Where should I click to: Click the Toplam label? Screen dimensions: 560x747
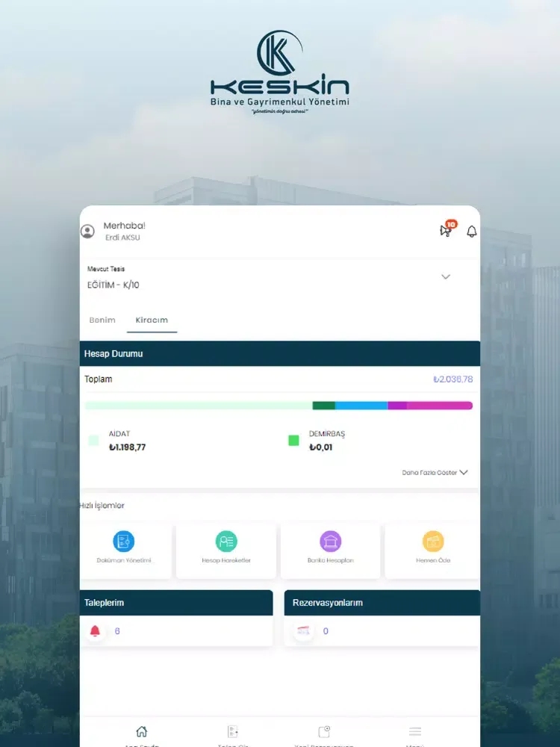pyautogui.click(x=98, y=379)
